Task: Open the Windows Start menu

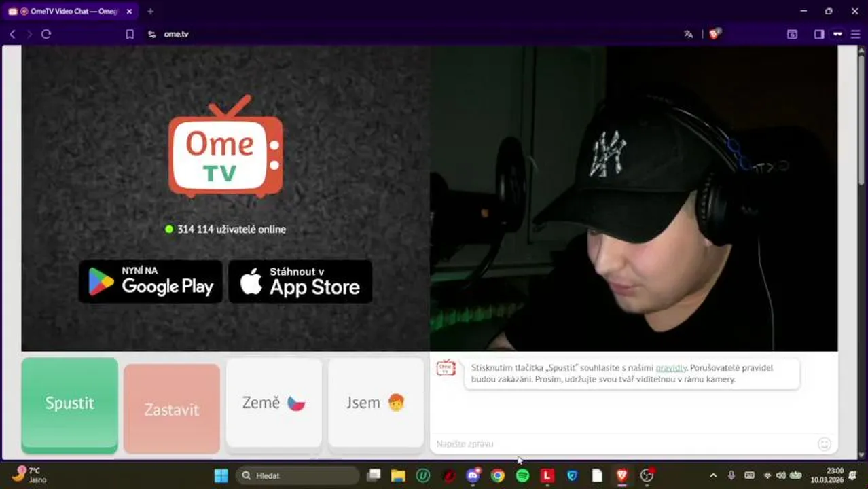Action: (x=221, y=475)
